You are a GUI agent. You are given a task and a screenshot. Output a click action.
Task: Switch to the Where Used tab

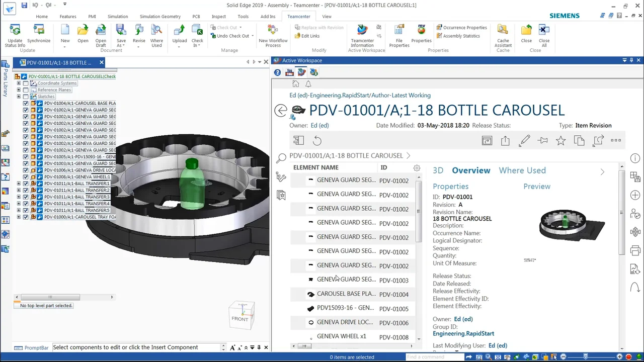(522, 170)
